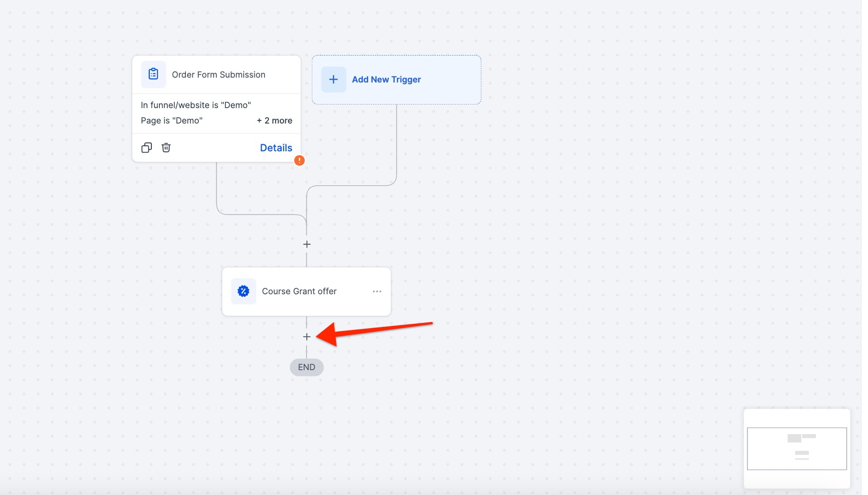The image size is (868, 495).
Task: Expand the "+ 2 more" filters
Action: point(275,120)
